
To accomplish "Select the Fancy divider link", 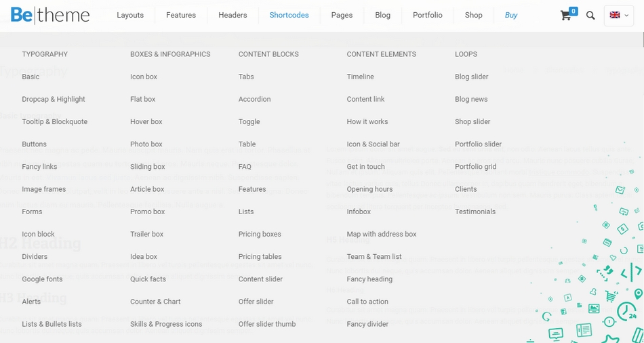I will coord(367,324).
